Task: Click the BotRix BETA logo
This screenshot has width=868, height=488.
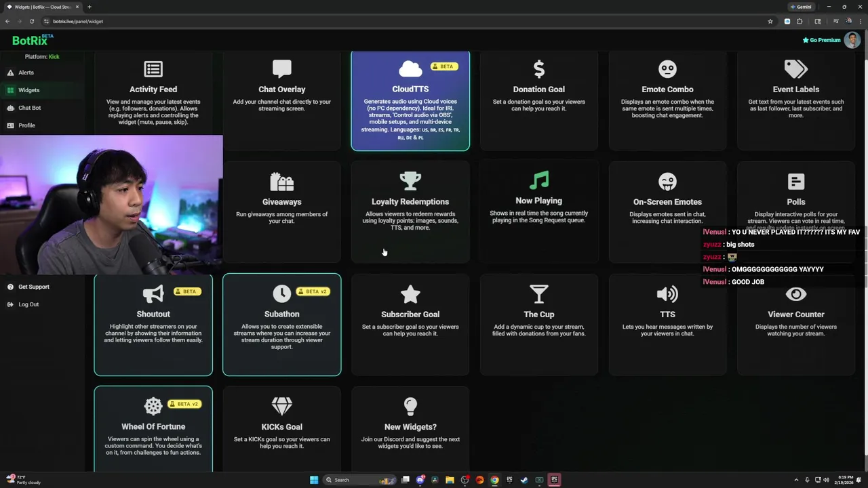Action: (x=33, y=40)
